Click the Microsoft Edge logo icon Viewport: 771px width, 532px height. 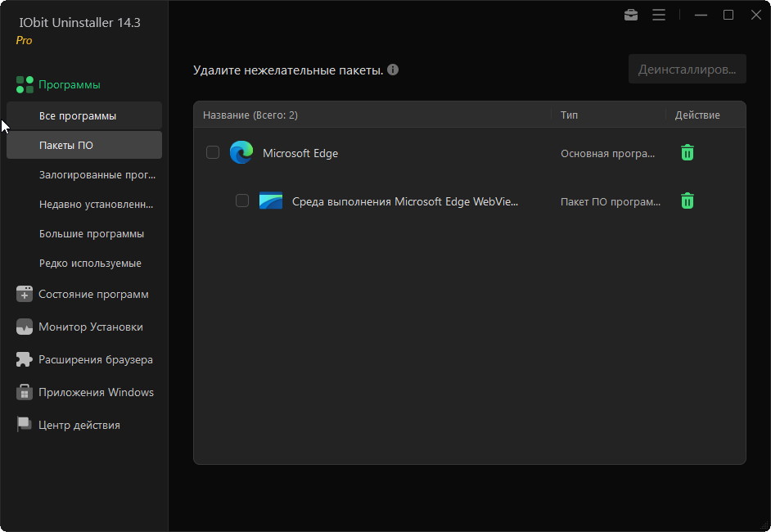click(241, 152)
